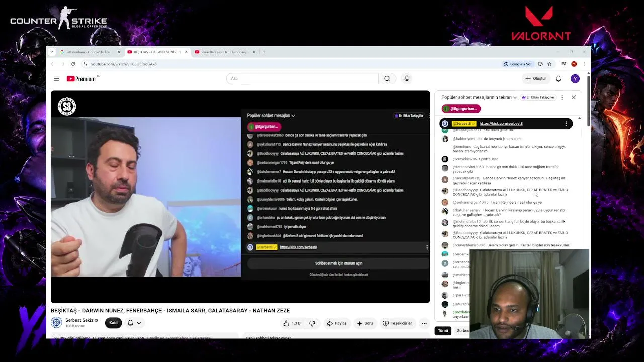Open pinned Serbest8 message options
The width and height of the screenshot is (644, 362).
566,124
